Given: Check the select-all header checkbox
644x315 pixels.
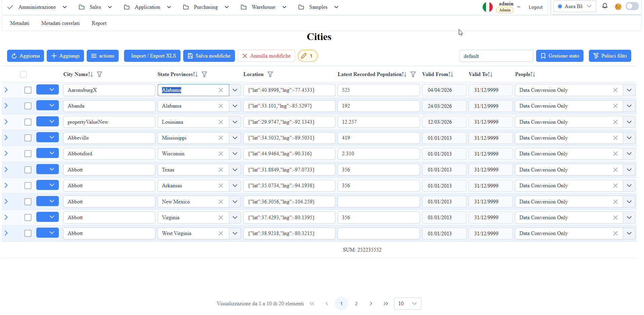Looking at the screenshot, I should click(24, 74).
